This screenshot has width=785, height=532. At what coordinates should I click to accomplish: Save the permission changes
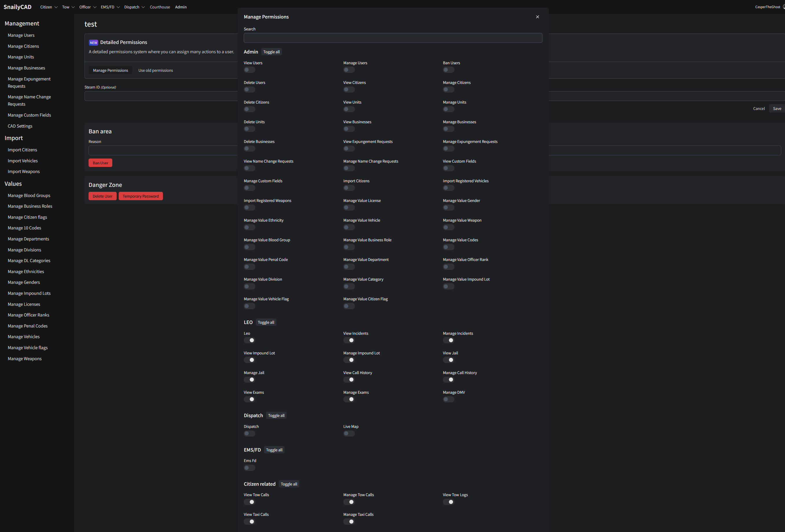pyautogui.click(x=777, y=108)
